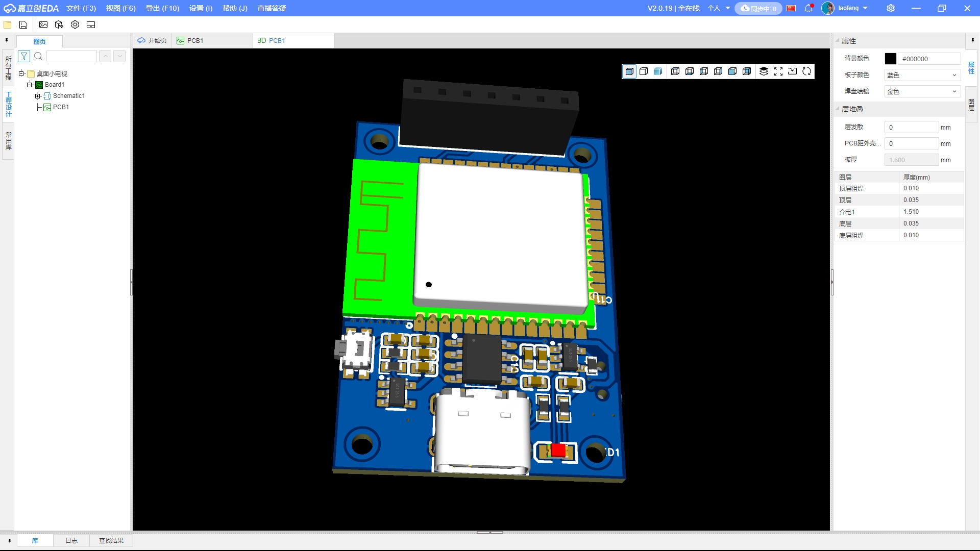The height and width of the screenshot is (551, 980).
Task: Pin the right properties panel
Action: click(972, 40)
